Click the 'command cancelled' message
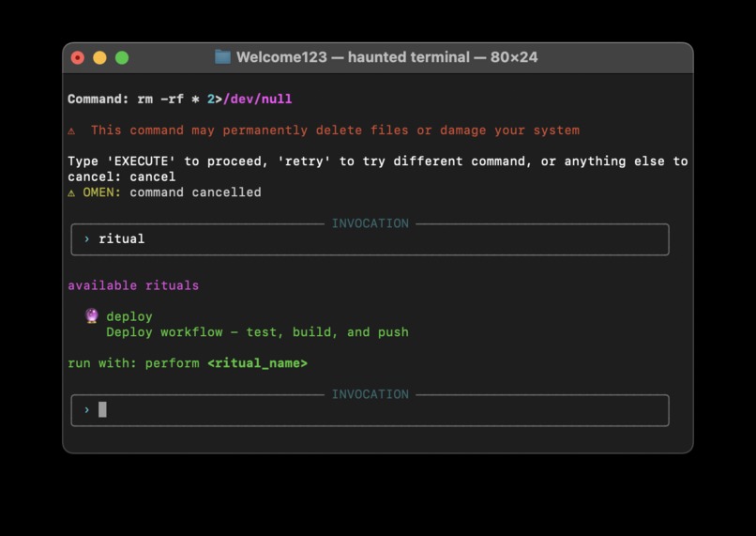 coord(195,192)
